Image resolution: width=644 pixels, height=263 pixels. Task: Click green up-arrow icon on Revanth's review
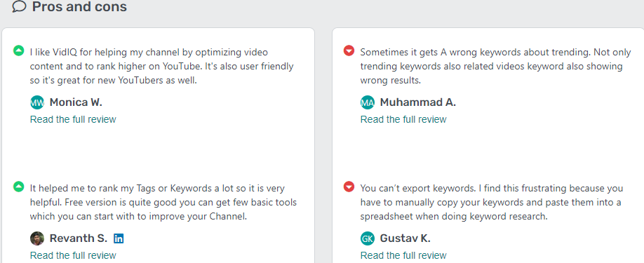19,187
